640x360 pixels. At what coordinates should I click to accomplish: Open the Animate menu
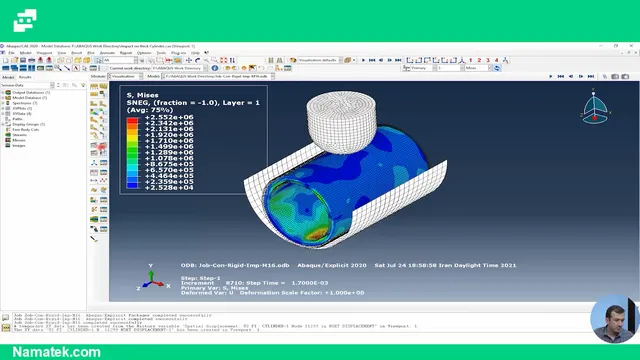tap(107, 53)
